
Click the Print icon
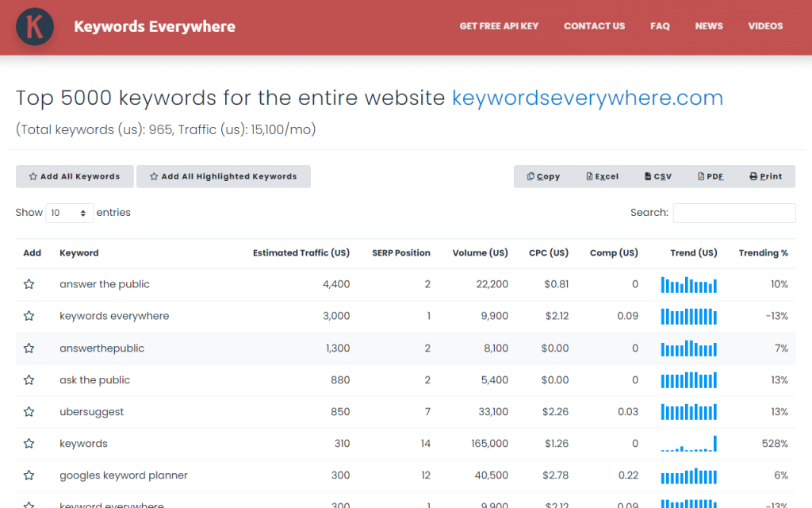(754, 176)
